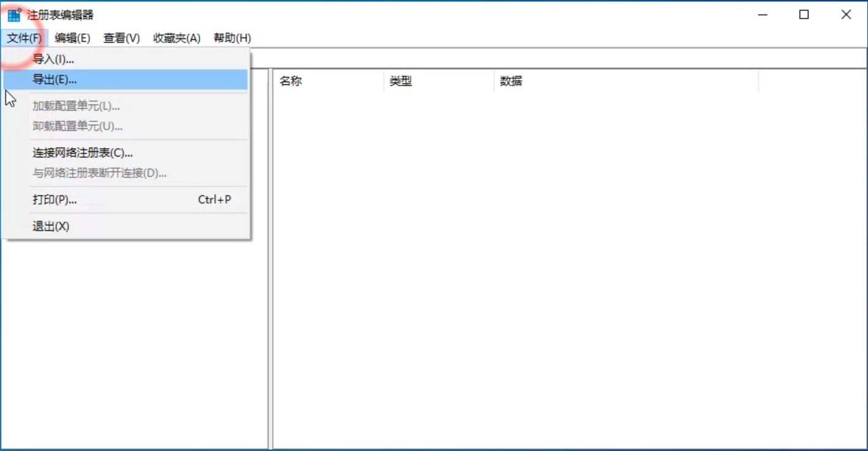Image resolution: width=868 pixels, height=451 pixels.
Task: Click the Registry Editor title bar icon
Action: point(13,13)
